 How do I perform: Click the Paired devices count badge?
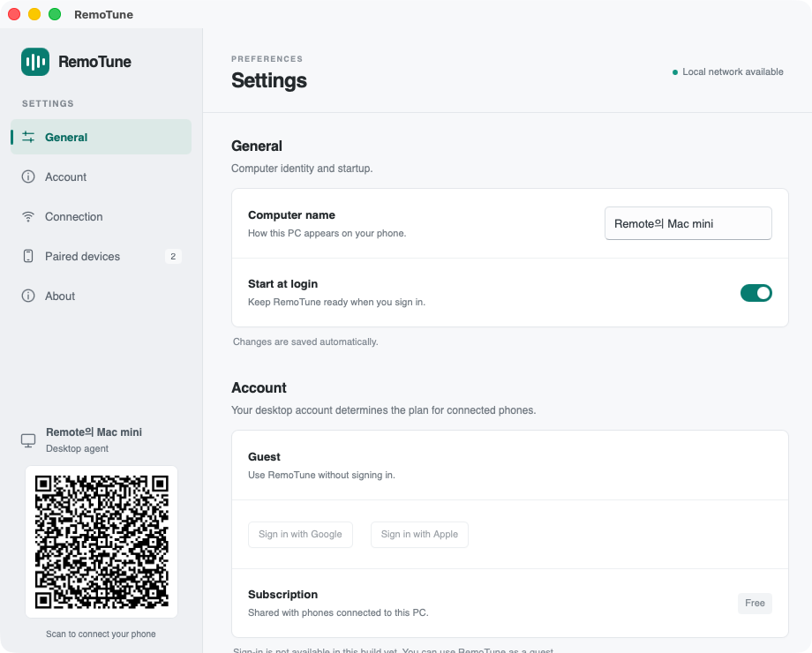pyautogui.click(x=173, y=256)
